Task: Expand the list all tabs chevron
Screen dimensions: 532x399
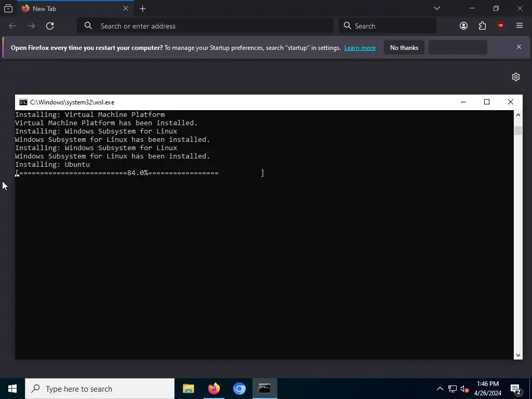Action: (x=436, y=8)
